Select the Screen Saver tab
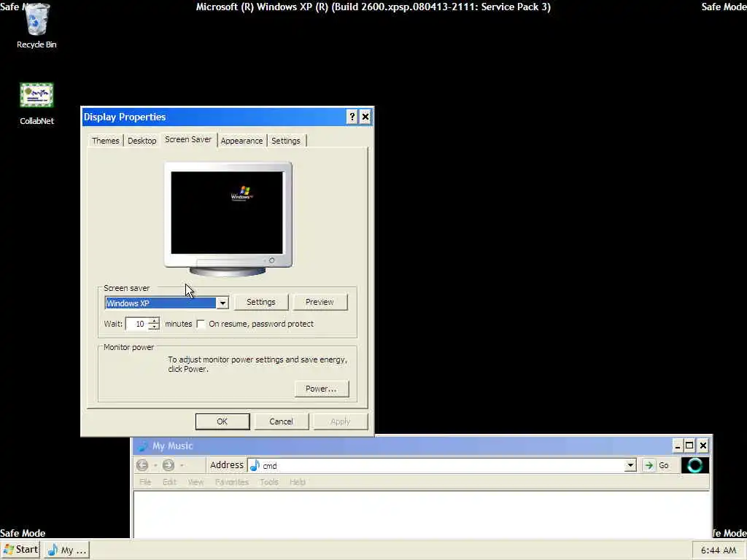Screen dimensions: 747x560 tap(188, 139)
